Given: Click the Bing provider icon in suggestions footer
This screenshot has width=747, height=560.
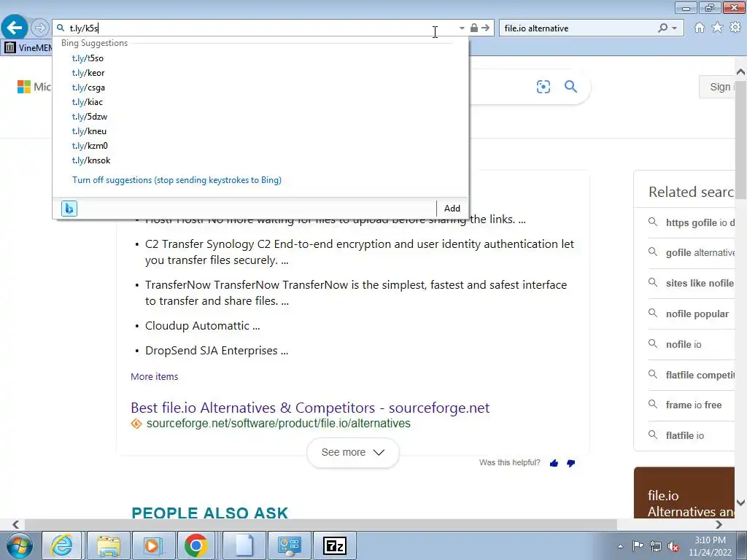Looking at the screenshot, I should point(69,208).
